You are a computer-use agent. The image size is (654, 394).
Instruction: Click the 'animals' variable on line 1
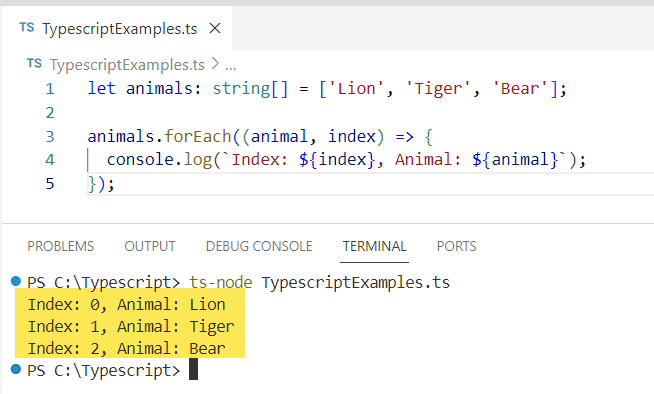click(x=159, y=89)
